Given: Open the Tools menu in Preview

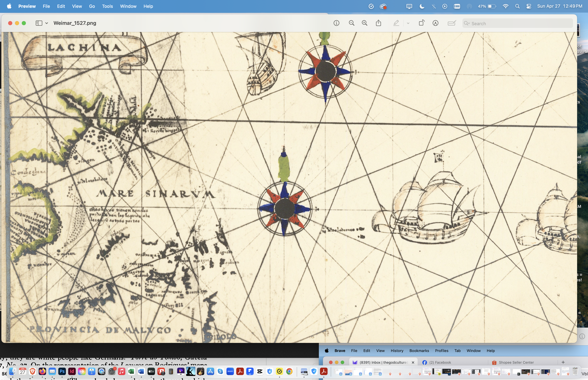Looking at the screenshot, I should pos(107,6).
